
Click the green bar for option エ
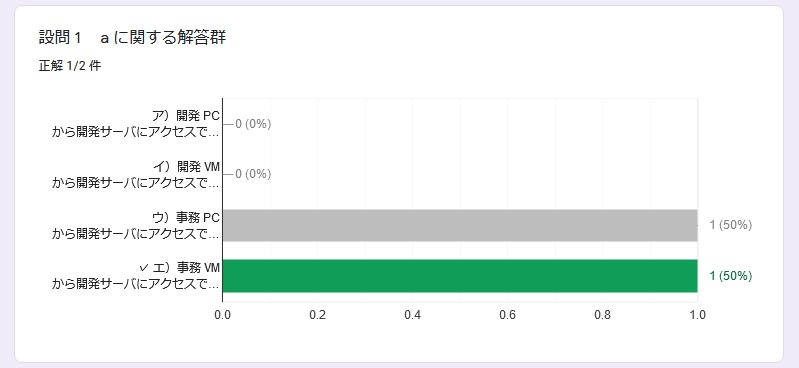click(x=460, y=276)
